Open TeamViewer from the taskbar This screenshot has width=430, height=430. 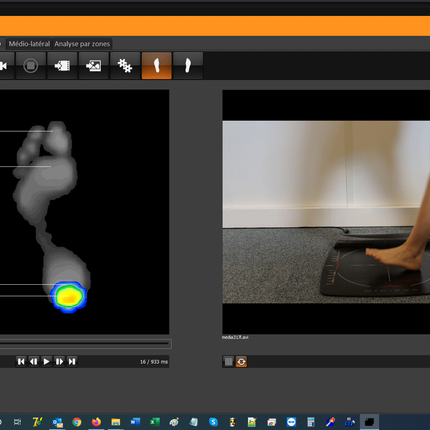291,422
